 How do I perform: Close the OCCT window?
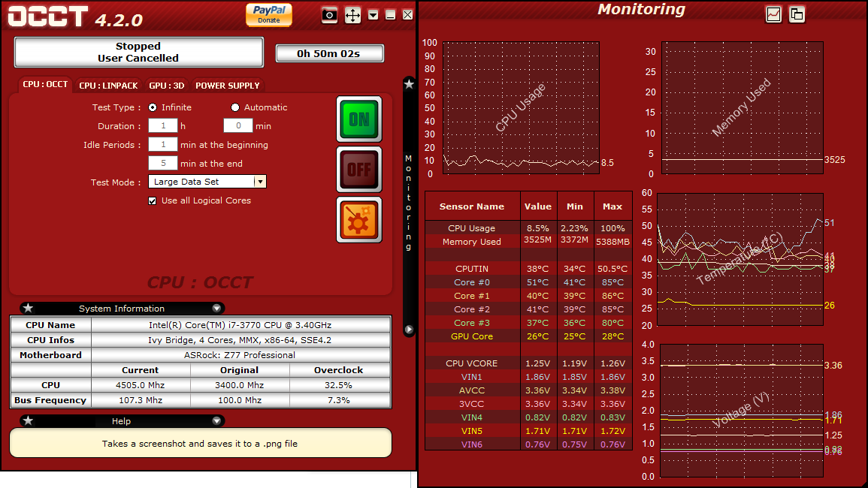[407, 15]
